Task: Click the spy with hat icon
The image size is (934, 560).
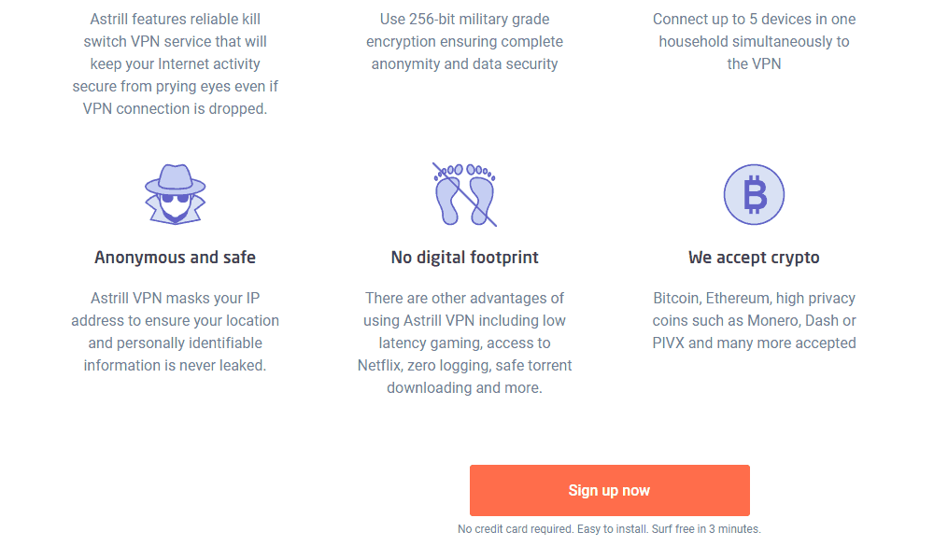Action: coord(176,194)
